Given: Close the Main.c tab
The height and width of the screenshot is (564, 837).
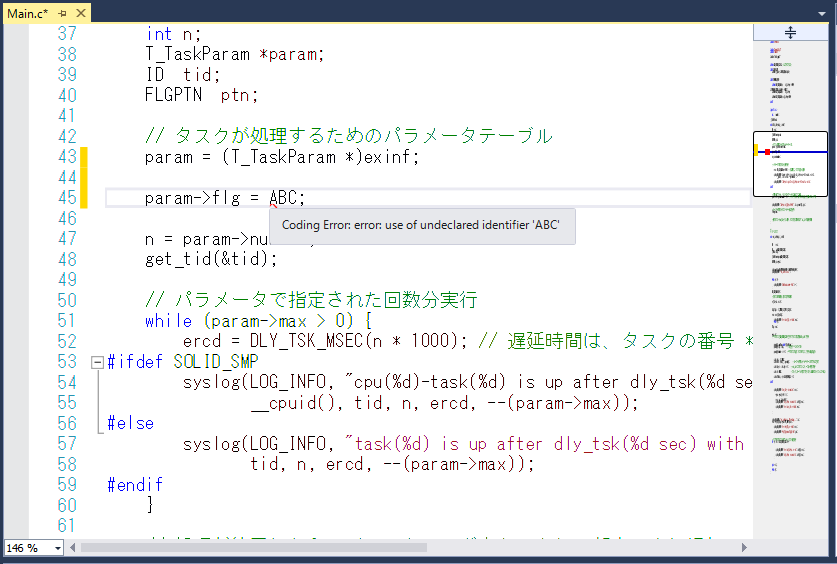Looking at the screenshot, I should tap(79, 12).
